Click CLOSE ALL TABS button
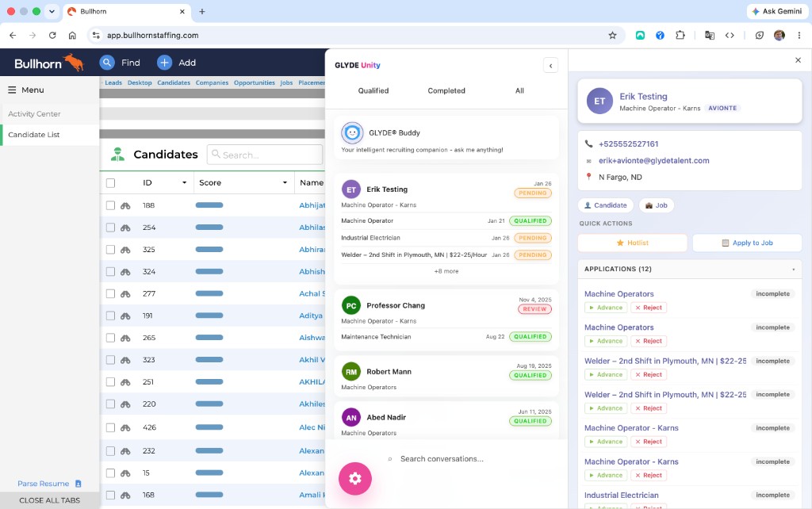This screenshot has width=812, height=509. tap(50, 500)
